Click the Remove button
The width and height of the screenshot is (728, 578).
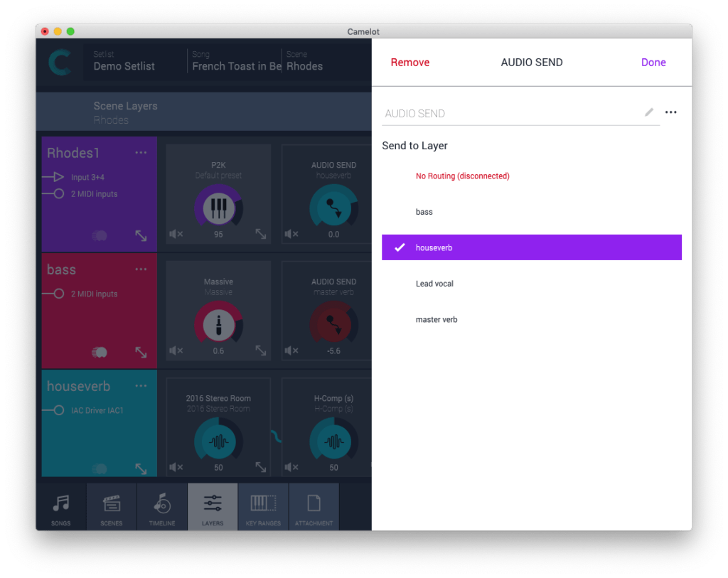pyautogui.click(x=409, y=62)
